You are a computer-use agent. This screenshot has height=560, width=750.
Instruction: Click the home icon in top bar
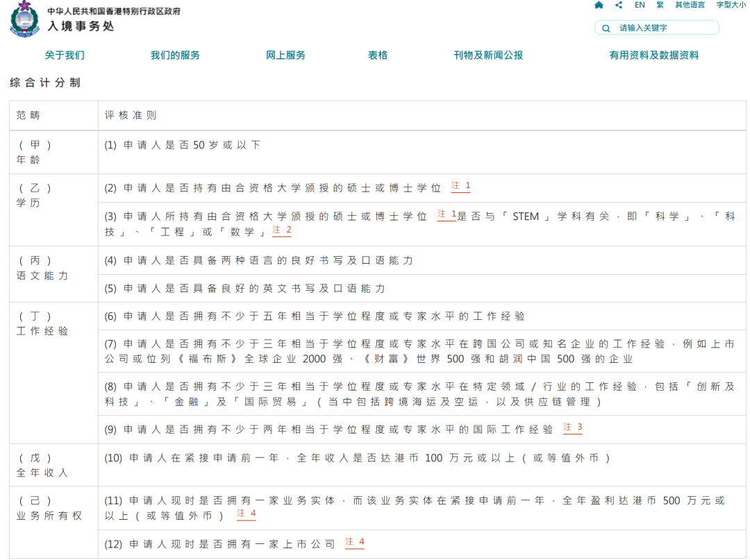[x=599, y=5]
